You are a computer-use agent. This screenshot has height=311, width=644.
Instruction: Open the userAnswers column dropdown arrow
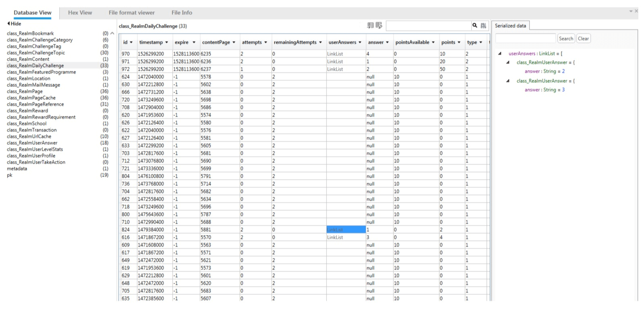360,42
